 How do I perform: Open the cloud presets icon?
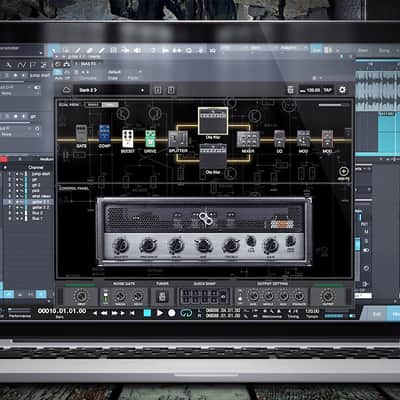click(x=67, y=90)
